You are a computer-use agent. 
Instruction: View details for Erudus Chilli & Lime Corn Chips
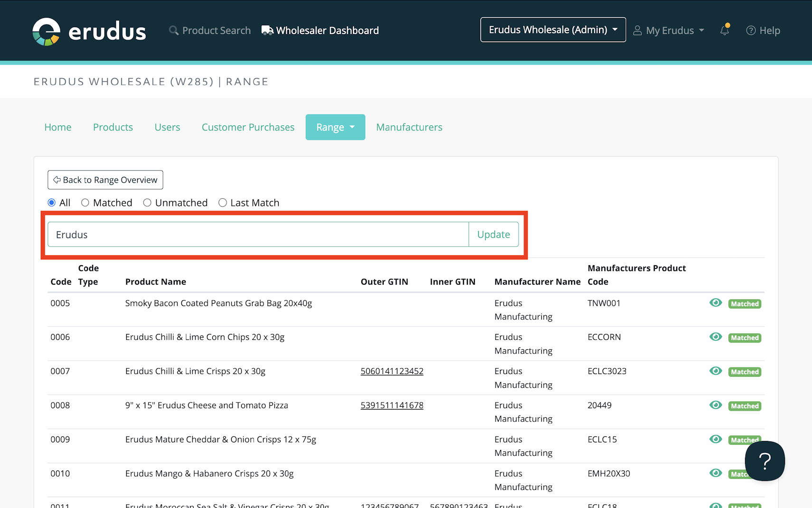(716, 337)
